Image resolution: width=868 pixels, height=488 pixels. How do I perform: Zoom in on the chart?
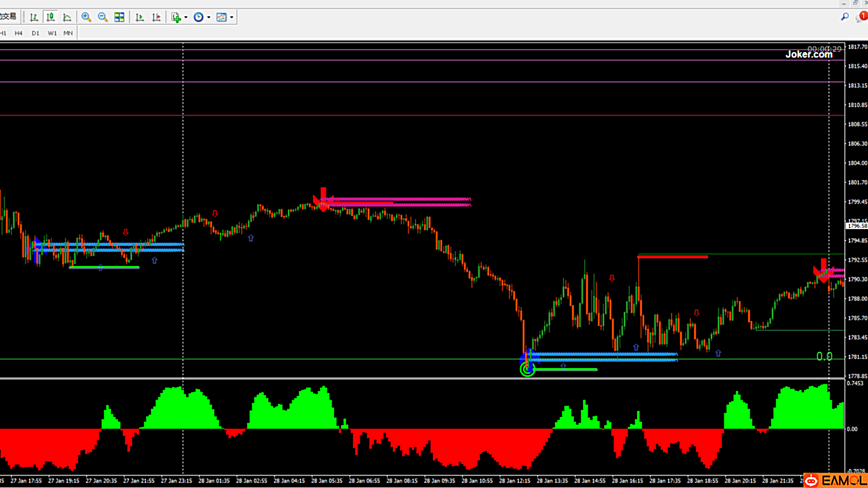[x=86, y=17]
